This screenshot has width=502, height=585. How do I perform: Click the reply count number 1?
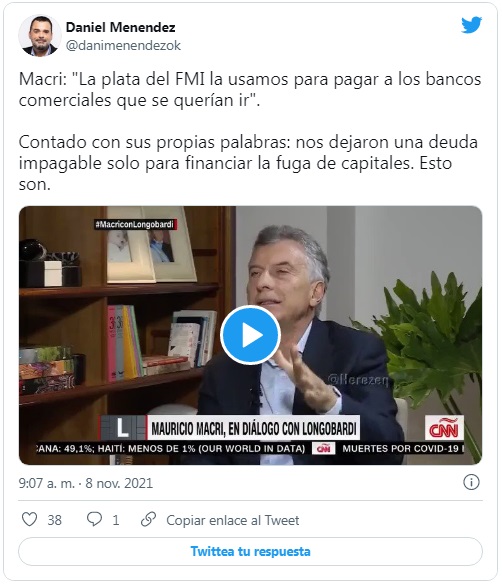click(116, 520)
